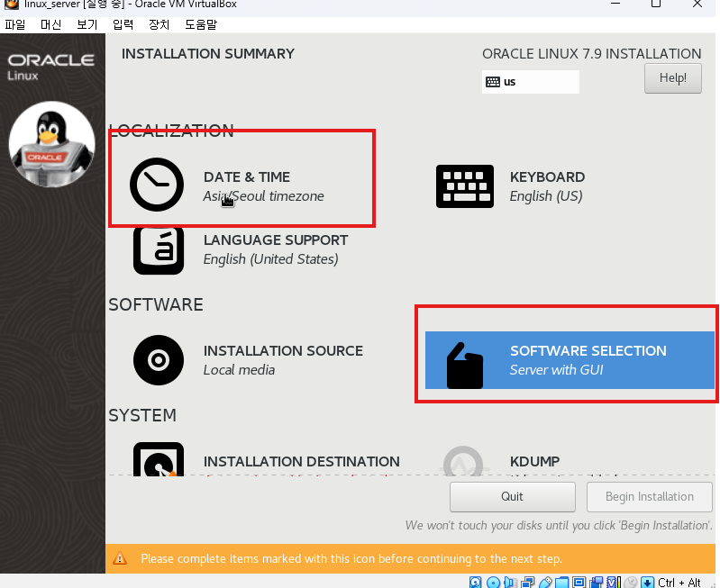Open the 보기 menu
Screen dimensions: 720x588
(x=87, y=24)
